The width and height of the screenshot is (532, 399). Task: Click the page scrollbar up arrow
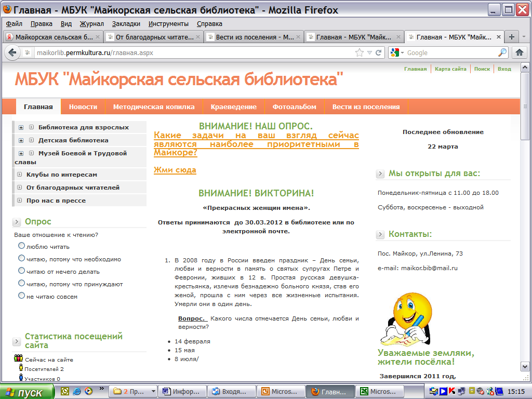tap(525, 67)
